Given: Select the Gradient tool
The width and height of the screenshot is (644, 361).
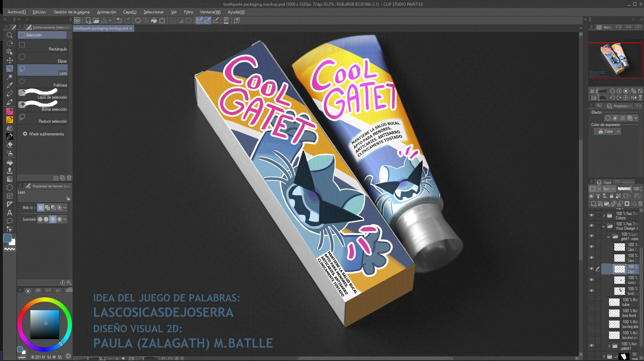Looking at the screenshot, I should (x=10, y=179).
